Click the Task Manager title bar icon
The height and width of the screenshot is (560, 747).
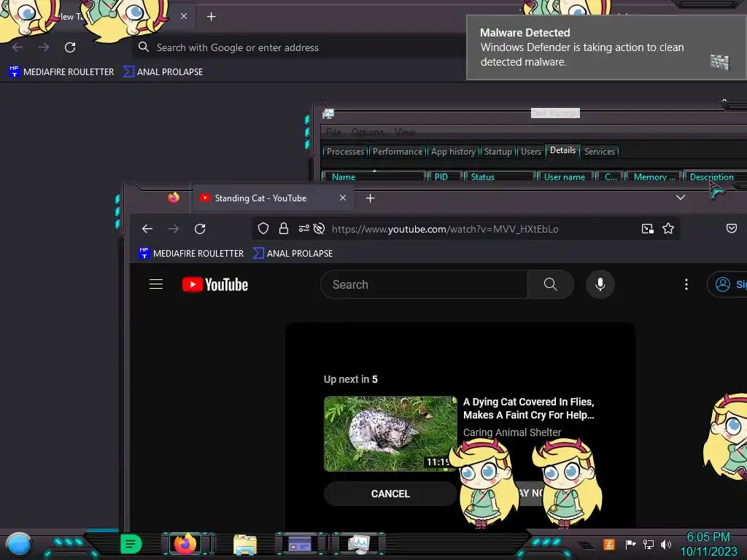(328, 113)
